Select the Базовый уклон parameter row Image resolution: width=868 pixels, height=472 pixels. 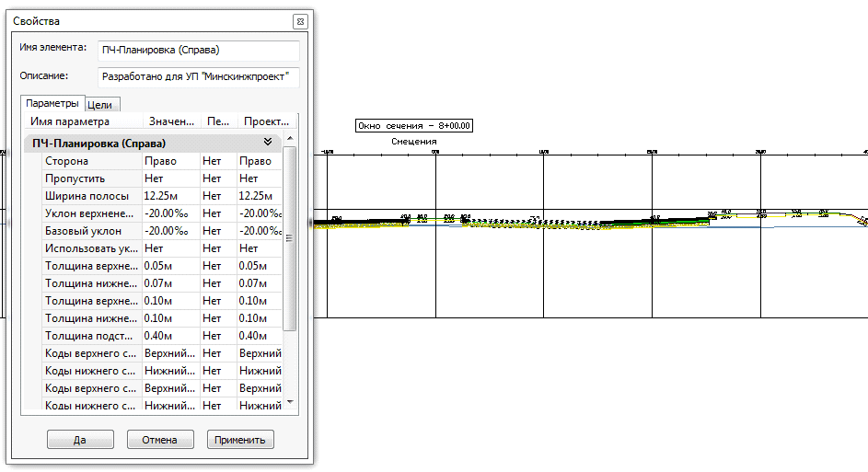(89, 231)
